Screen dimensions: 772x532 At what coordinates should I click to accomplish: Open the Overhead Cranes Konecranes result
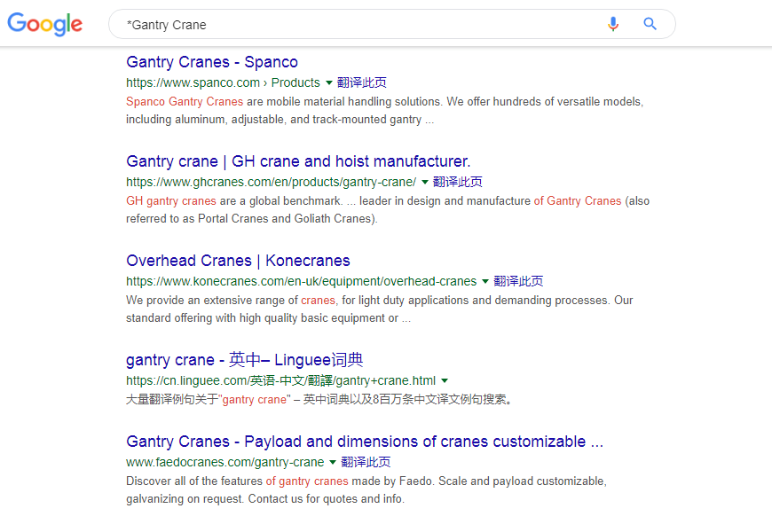pos(238,261)
